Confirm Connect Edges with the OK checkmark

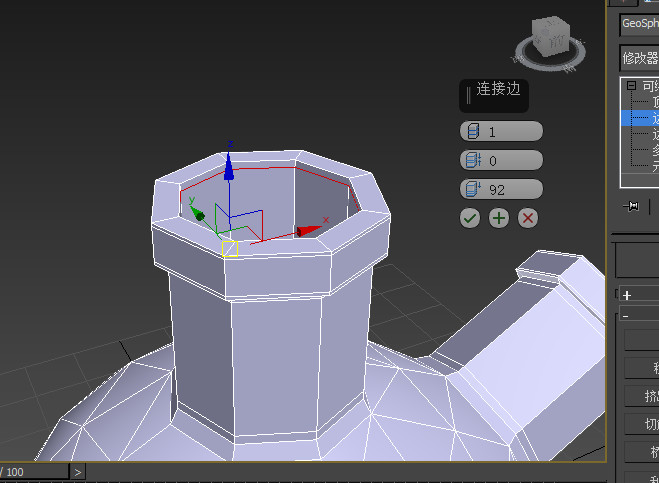[x=470, y=217]
